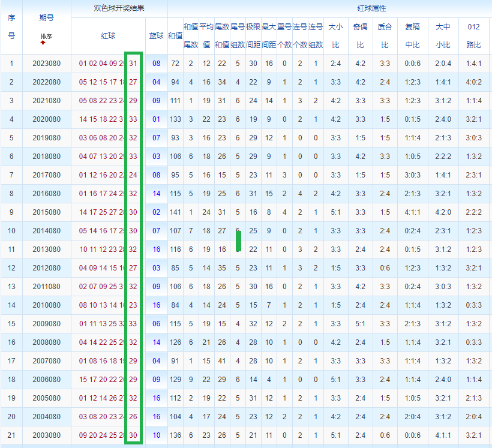Select the 质合比 column header

pos(385,36)
